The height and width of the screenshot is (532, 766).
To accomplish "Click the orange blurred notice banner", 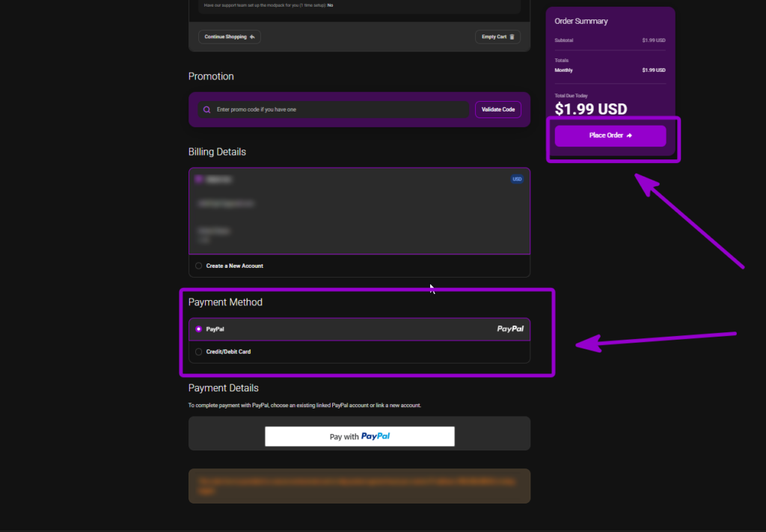I will coord(360,486).
